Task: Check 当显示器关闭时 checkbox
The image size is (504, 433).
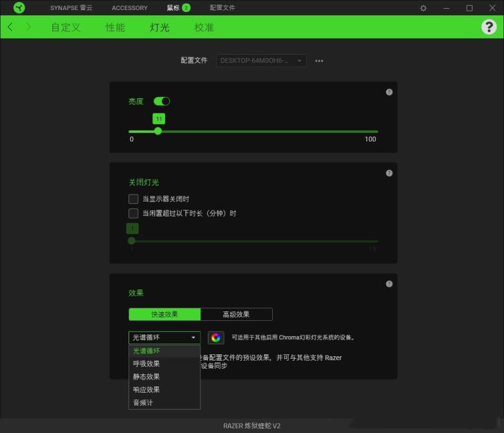Action: (134, 199)
